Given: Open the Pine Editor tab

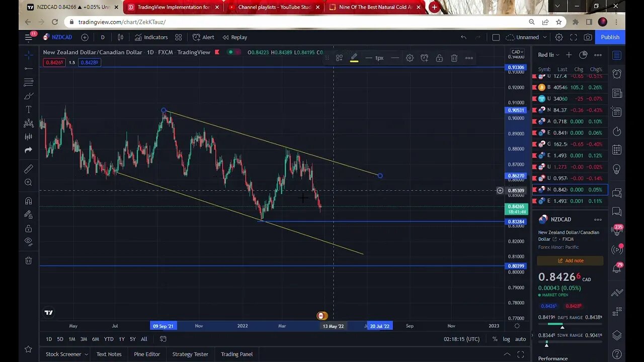Looking at the screenshot, I should [147, 354].
